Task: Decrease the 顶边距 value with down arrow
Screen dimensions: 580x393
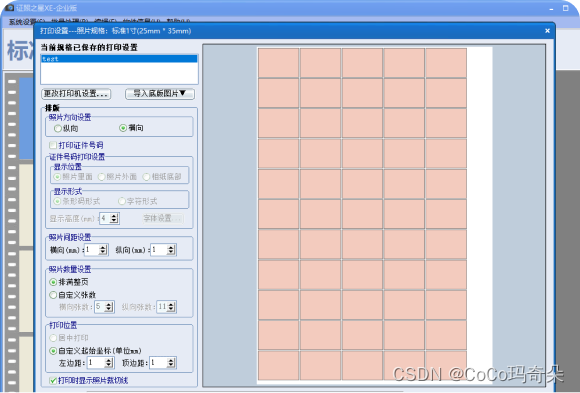Action: [x=171, y=365]
